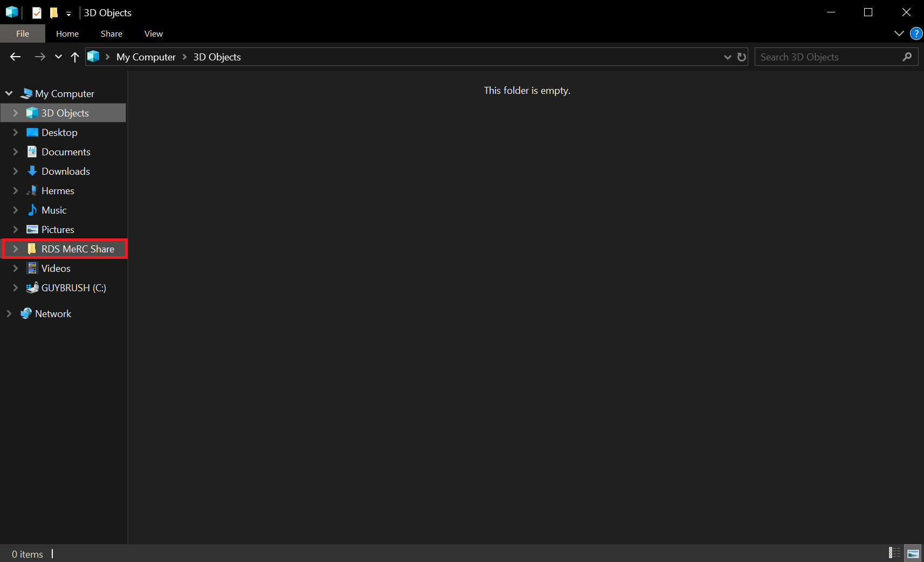Open Customize Quick Access Toolbar dropdown
Viewport: 924px width, 562px height.
click(x=68, y=13)
